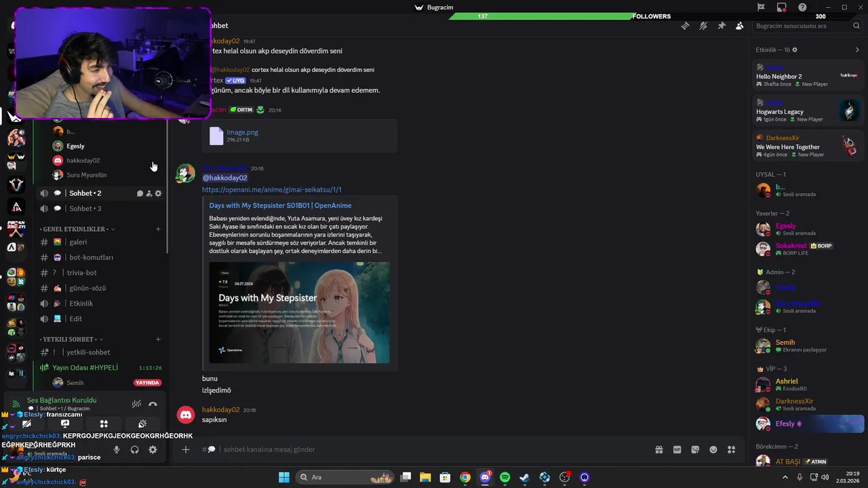Viewport: 868px width, 488px height.
Task: Edit channel gear on Sohbet • 2
Action: pyautogui.click(x=158, y=193)
